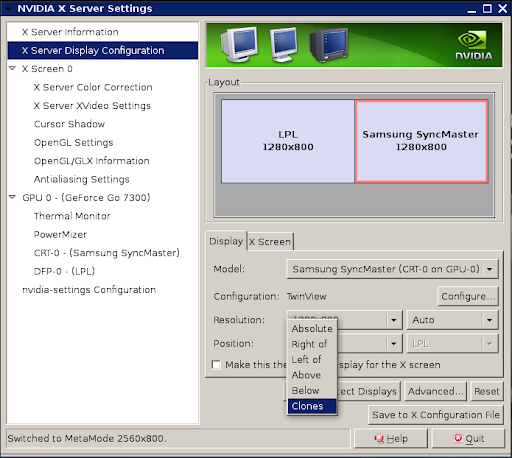Choose Clones from position menu
This screenshot has width=512, height=458.
(x=312, y=406)
